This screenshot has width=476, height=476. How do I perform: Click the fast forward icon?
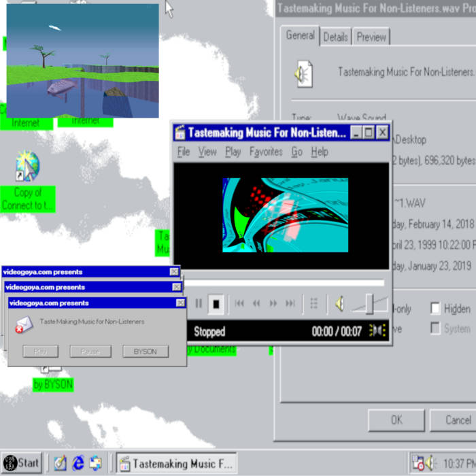click(x=273, y=304)
